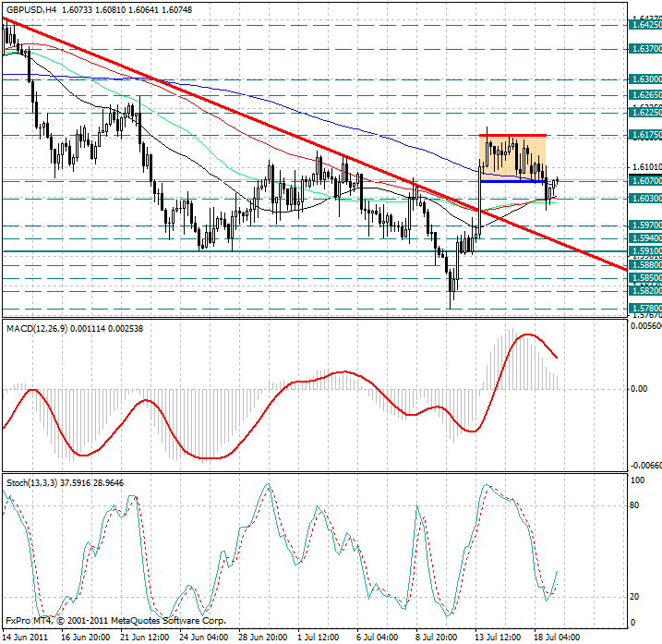Click the 1.6265 price level label
662x644 pixels.
pyautogui.click(x=645, y=94)
